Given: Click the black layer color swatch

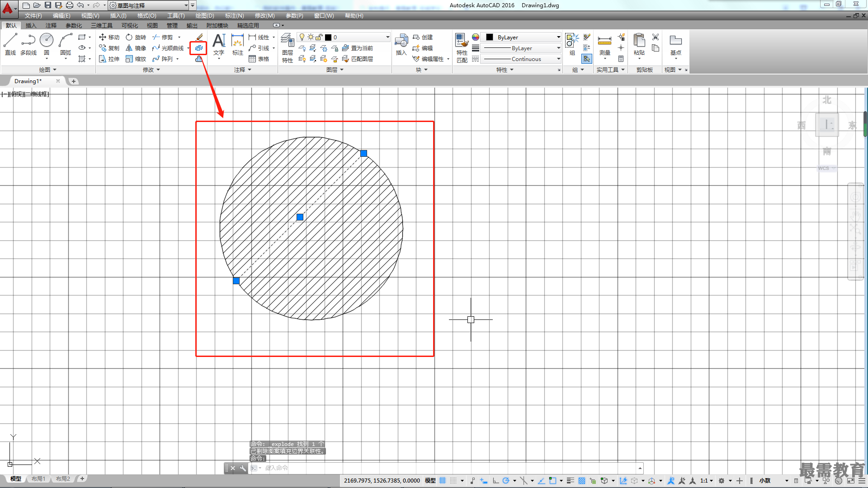Looking at the screenshot, I should point(328,37).
